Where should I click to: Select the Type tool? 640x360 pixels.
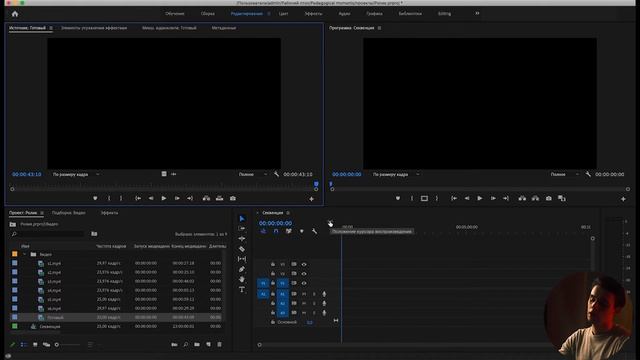point(242,289)
